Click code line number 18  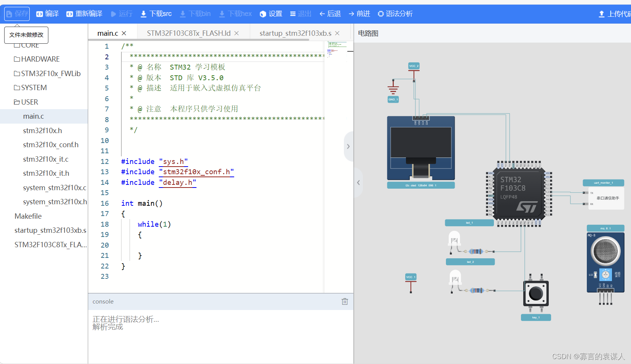[105, 224]
